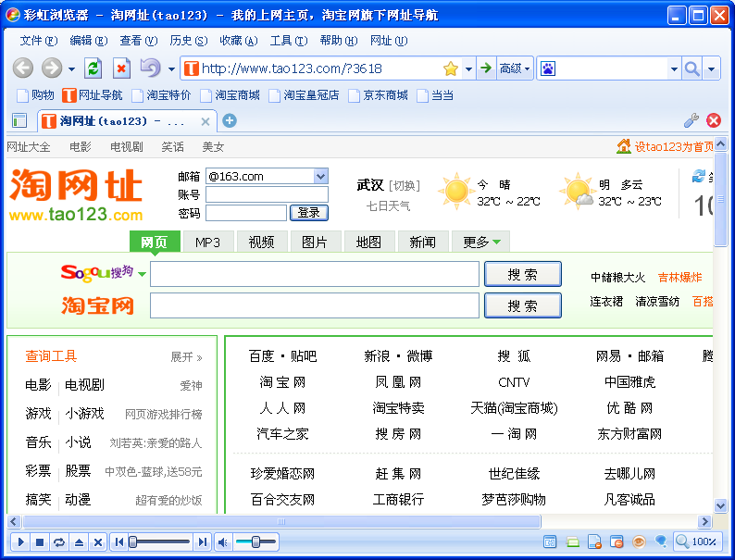Image resolution: width=735 pixels, height=560 pixels.
Task: Click the 搜索 button beside the Sogou box
Action: point(523,274)
